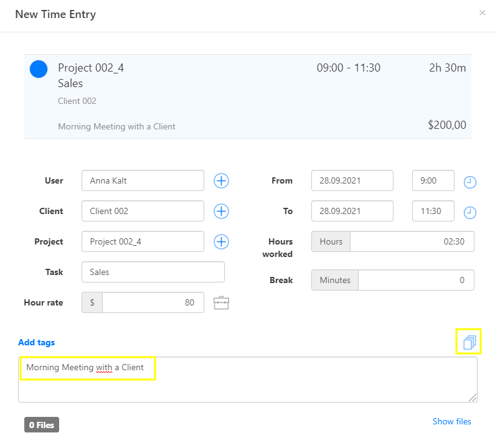Click the blue project color circle
This screenshot has height=448, width=495.
39,69
